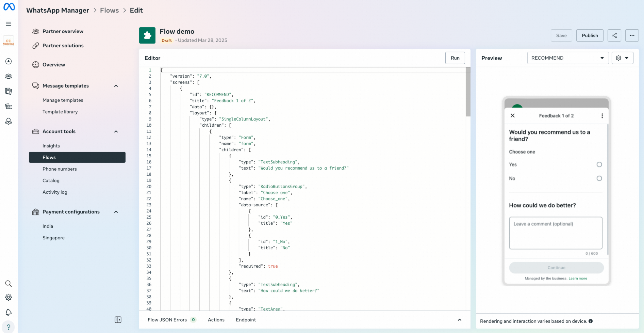The width and height of the screenshot is (644, 333).
Task: Collapse the Payment configurations section
Action: click(116, 212)
